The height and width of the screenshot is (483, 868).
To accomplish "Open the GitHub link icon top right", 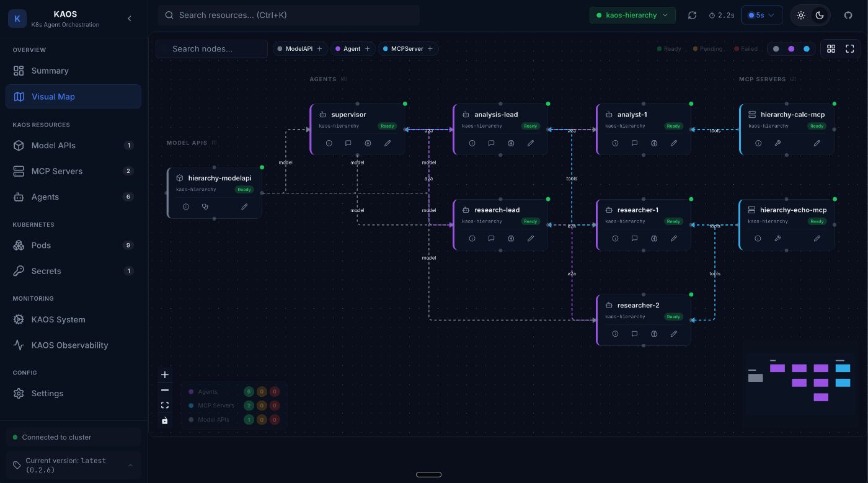I will 848,16.
